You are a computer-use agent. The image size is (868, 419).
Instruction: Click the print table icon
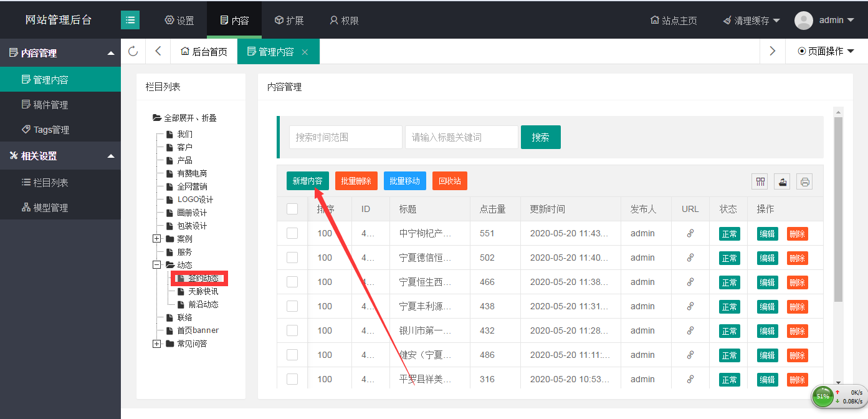[x=804, y=181]
